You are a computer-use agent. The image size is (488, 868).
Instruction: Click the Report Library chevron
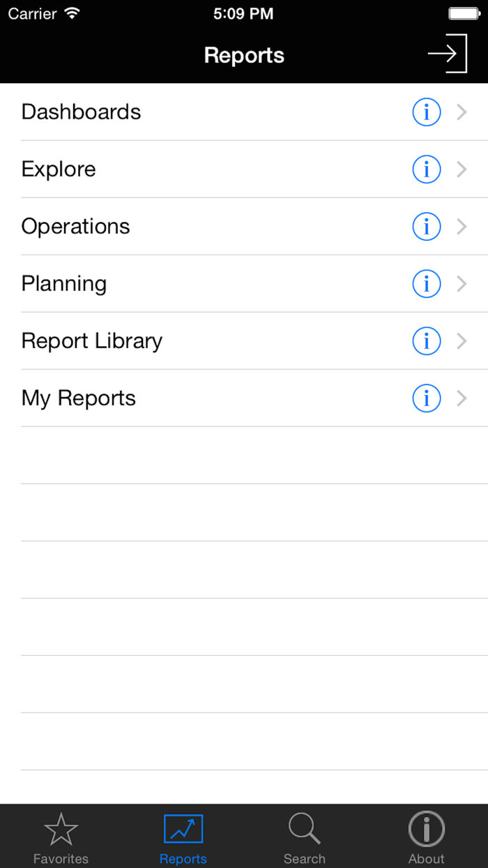coord(462,341)
